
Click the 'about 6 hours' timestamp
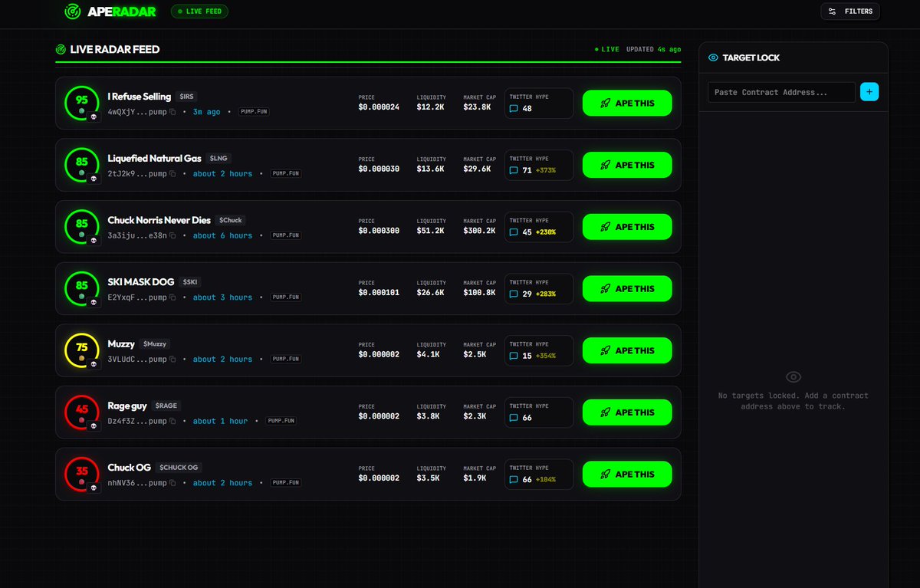click(222, 235)
